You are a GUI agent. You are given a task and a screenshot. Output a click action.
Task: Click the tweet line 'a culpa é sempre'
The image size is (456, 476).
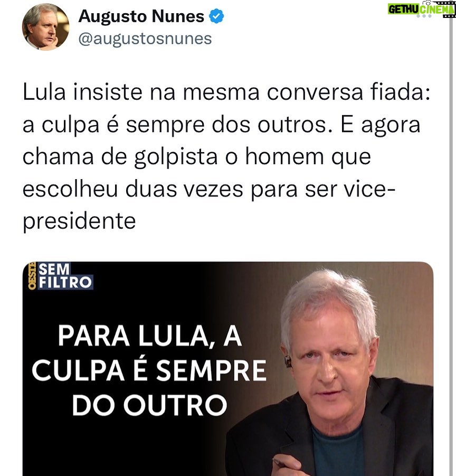221,125
